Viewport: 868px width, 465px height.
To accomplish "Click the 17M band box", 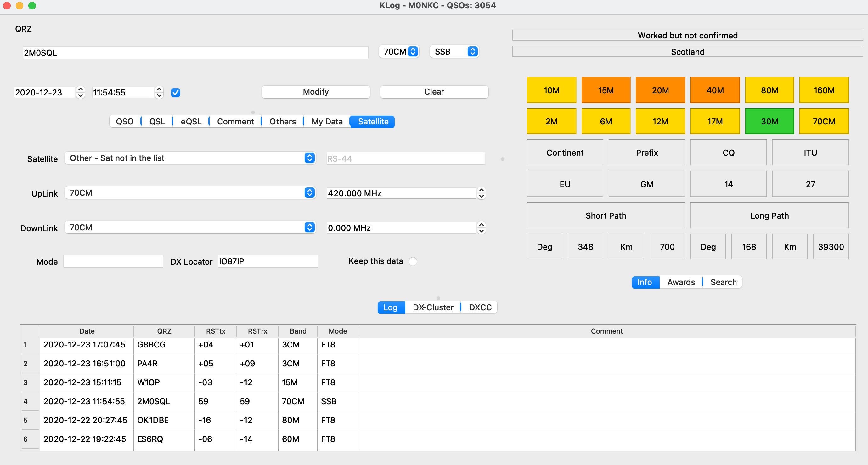I will tap(715, 121).
